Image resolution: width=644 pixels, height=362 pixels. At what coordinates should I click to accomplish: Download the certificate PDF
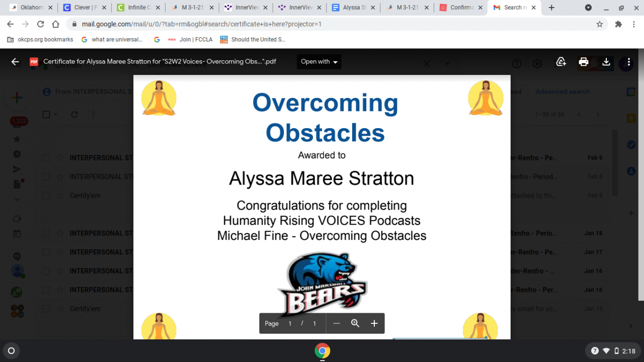(606, 62)
